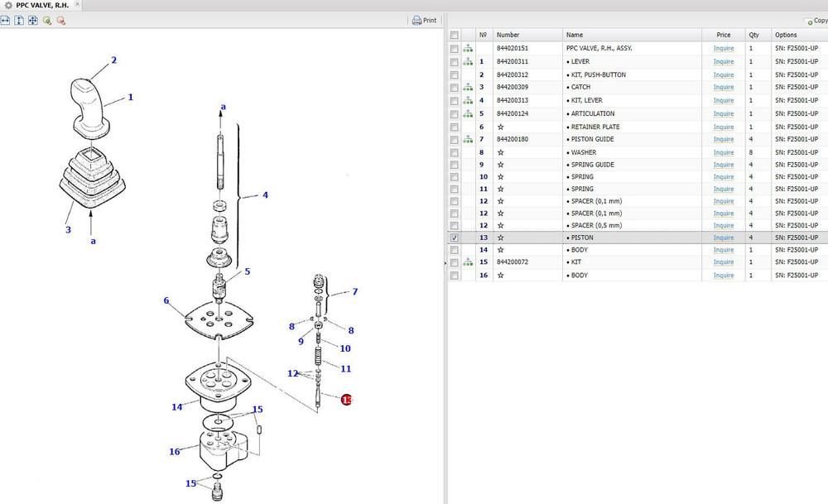This screenshot has width=828, height=504.
Task: Print the parts diagram
Action: [424, 21]
